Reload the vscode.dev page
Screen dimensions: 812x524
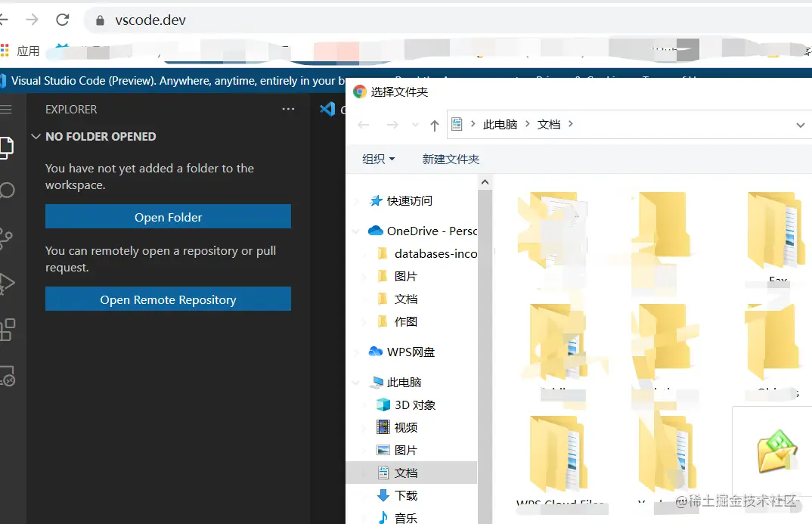point(63,20)
